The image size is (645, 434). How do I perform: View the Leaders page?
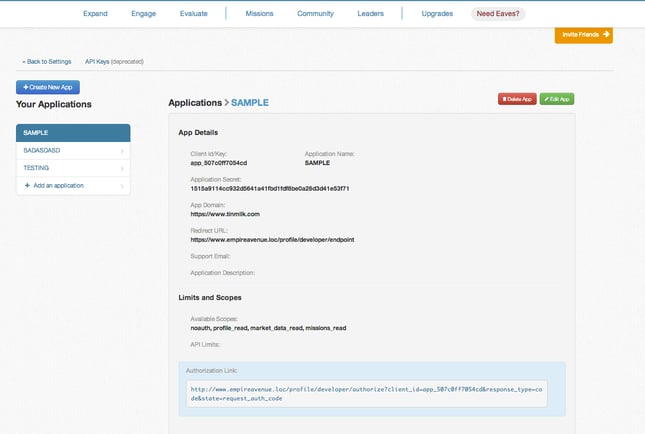tap(370, 14)
